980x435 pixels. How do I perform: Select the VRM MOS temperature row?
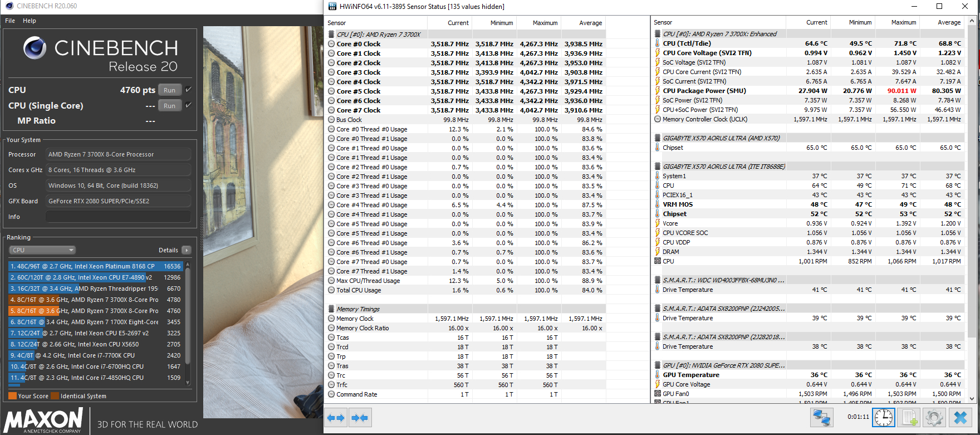click(808, 204)
